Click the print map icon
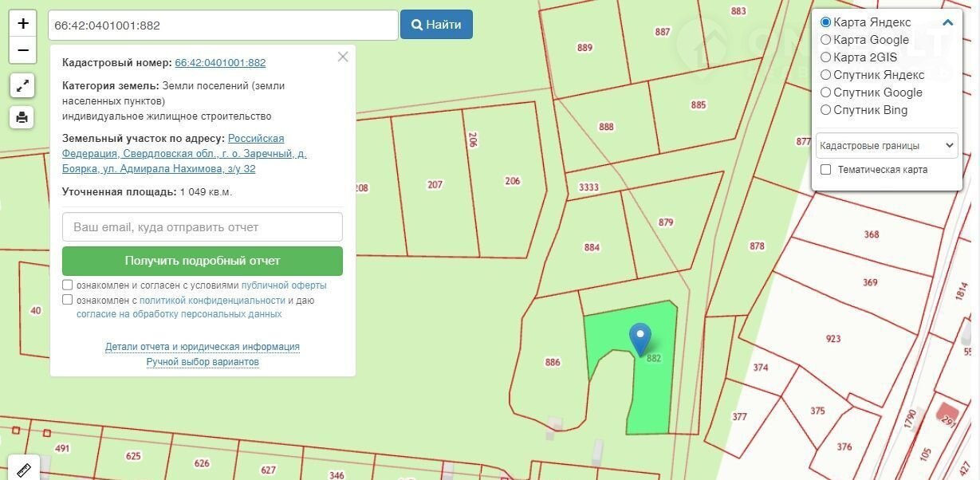The width and height of the screenshot is (980, 480). point(22,117)
